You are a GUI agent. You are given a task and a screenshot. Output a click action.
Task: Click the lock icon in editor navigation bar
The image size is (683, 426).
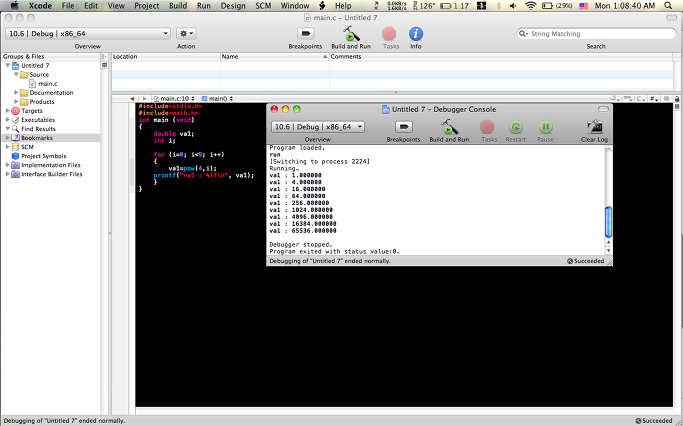[676, 99]
